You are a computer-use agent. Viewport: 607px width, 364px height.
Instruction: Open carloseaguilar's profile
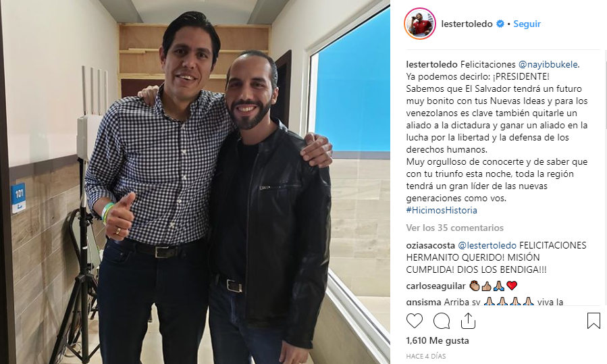click(436, 286)
